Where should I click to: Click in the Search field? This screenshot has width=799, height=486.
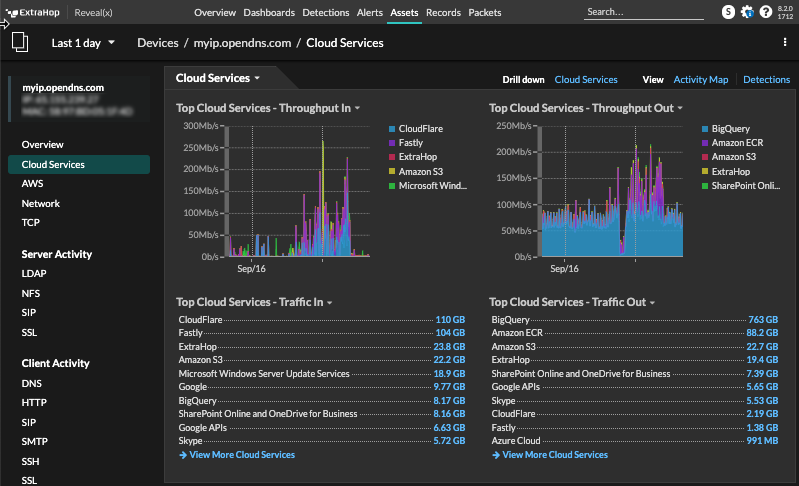(x=644, y=12)
